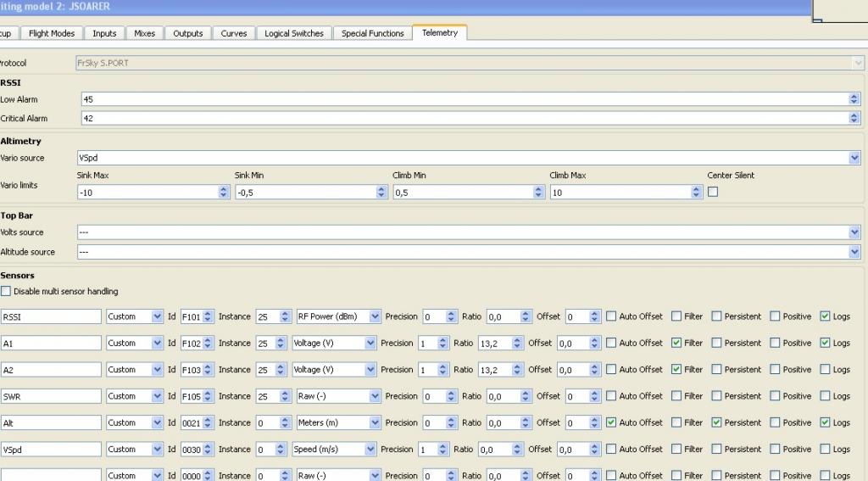Click the VSpd sensor name field
Screen dimensions: 868x481
click(51, 450)
